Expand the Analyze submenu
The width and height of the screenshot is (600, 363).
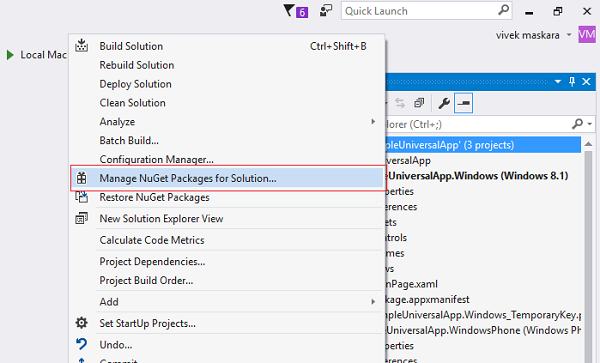[x=227, y=122]
